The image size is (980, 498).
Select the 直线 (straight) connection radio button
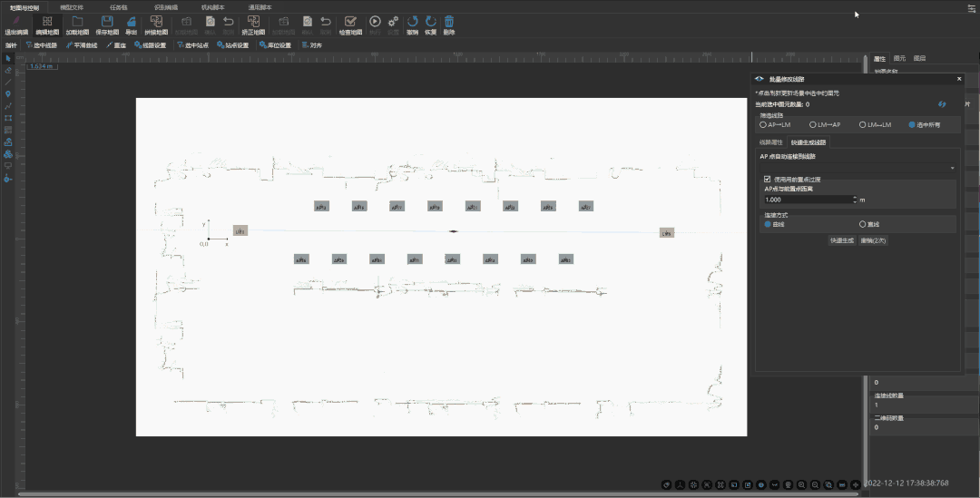point(863,224)
